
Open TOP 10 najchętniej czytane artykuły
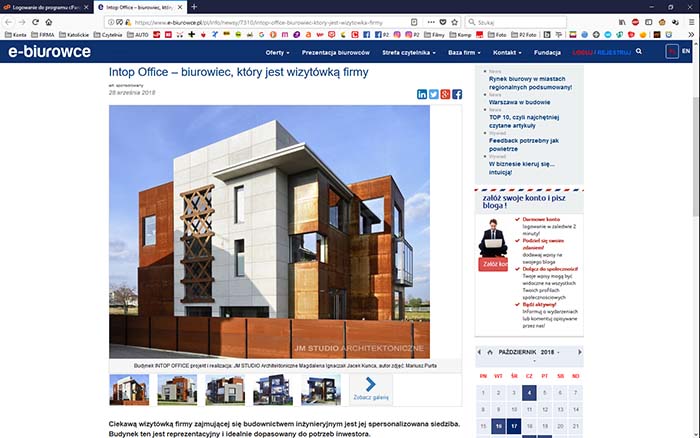(524, 121)
